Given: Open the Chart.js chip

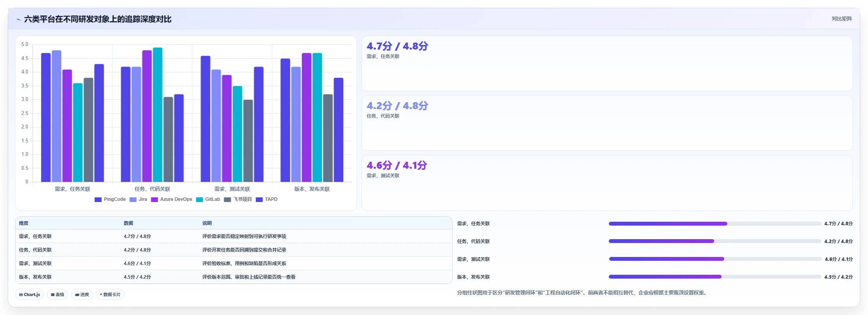Looking at the screenshot, I should pyautogui.click(x=29, y=294).
